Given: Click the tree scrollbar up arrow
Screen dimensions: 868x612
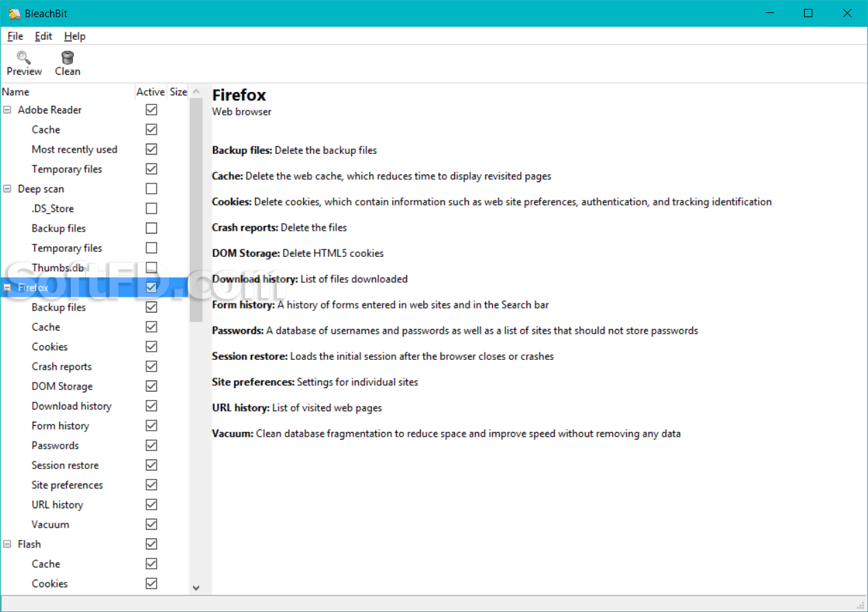Looking at the screenshot, I should coord(196,91).
